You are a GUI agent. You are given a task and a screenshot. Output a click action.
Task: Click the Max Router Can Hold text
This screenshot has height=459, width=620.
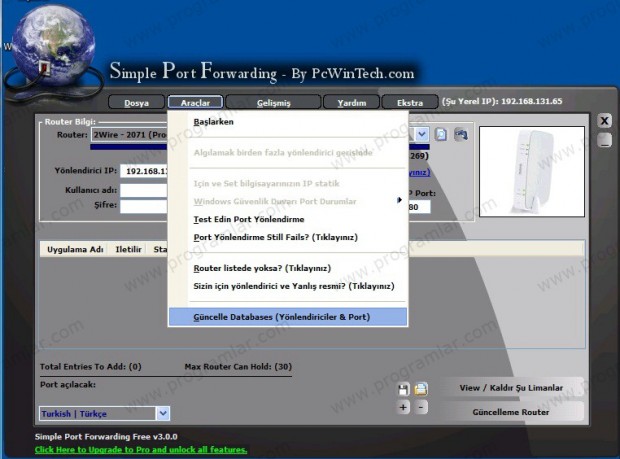238,366
